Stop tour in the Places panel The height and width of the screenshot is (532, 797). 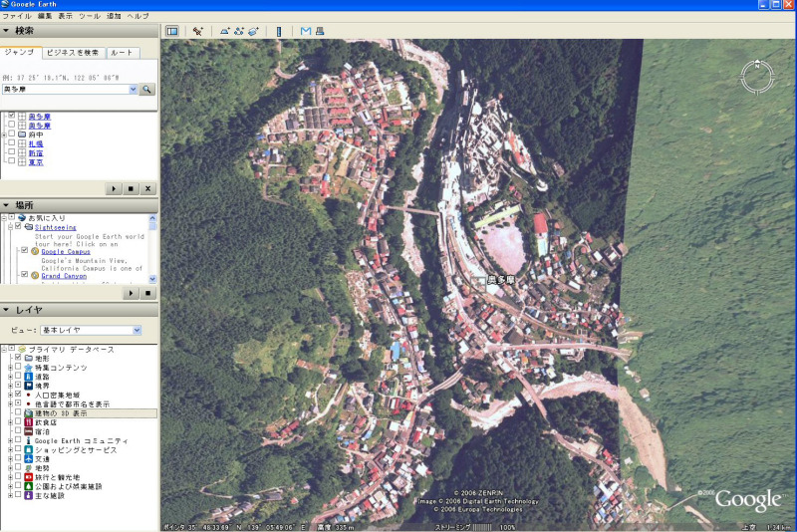147,293
